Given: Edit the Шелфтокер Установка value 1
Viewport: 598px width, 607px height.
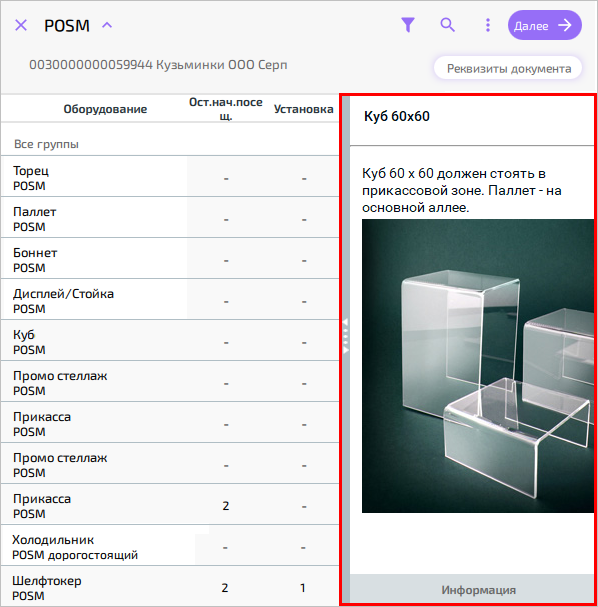Looking at the screenshot, I should [x=303, y=588].
